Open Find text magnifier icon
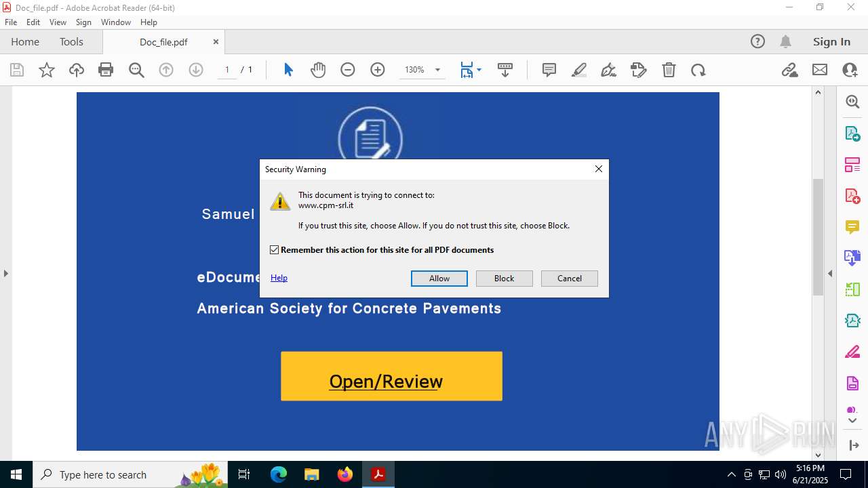This screenshot has height=488, width=868. coord(136,70)
